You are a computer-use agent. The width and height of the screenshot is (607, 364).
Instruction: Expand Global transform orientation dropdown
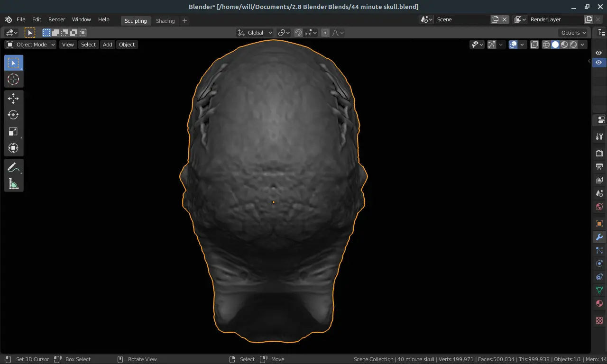[x=255, y=33]
